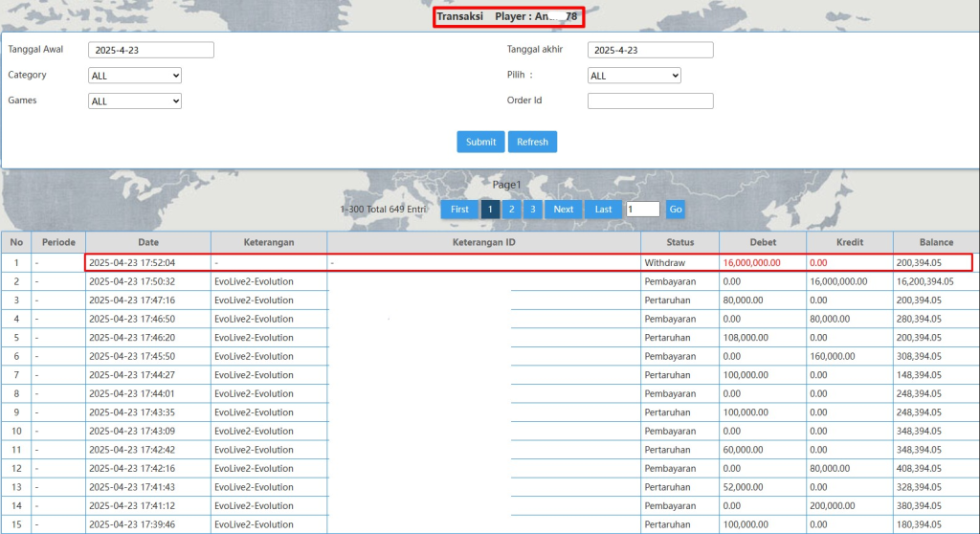This screenshot has width=980, height=534.
Task: Click the Status column header
Action: 680,243
